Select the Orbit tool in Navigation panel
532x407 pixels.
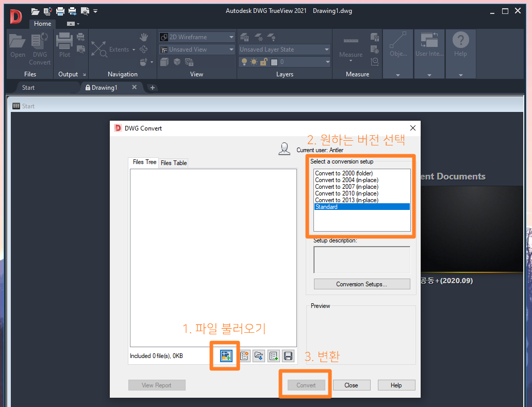144,49
